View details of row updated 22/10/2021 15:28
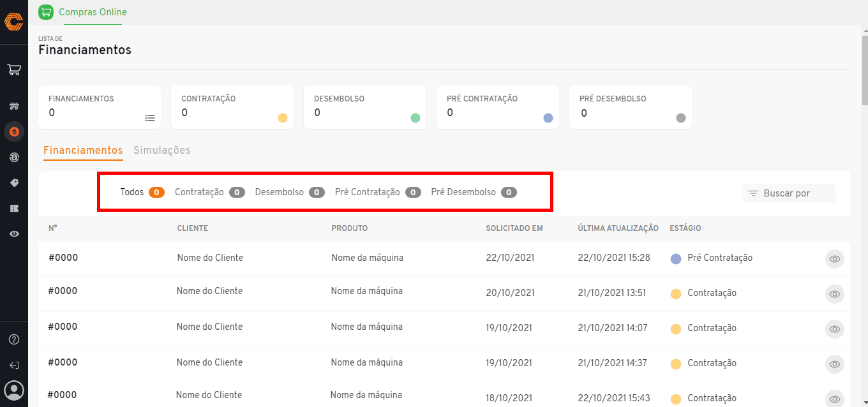This screenshot has width=868, height=407. (x=835, y=259)
